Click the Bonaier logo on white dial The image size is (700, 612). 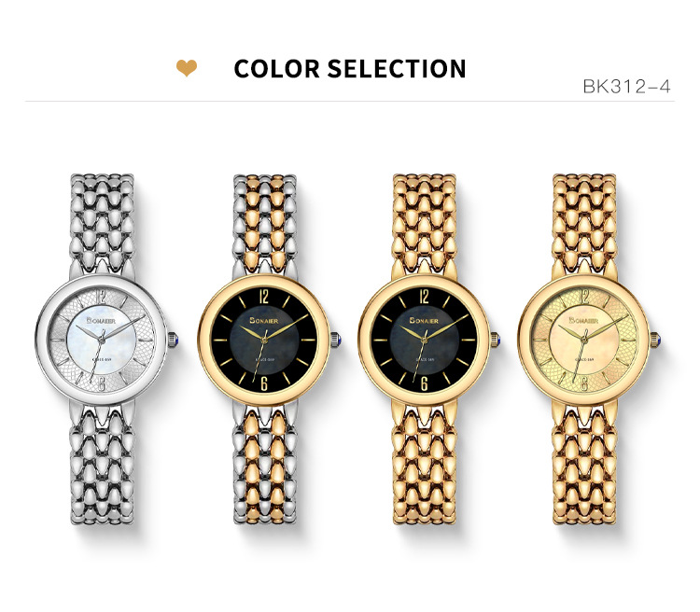(101, 320)
